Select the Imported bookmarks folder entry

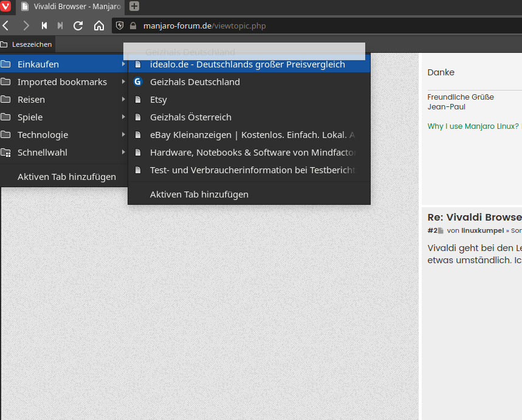point(64,82)
